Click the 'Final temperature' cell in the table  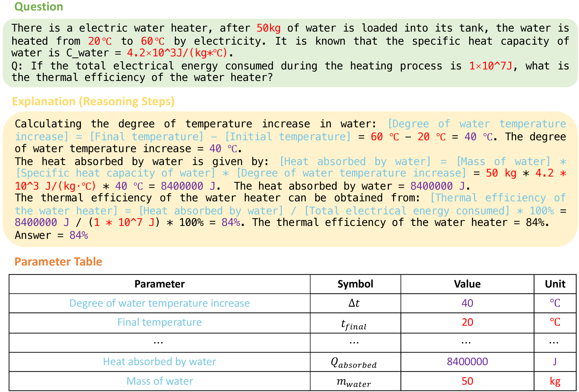(x=159, y=322)
